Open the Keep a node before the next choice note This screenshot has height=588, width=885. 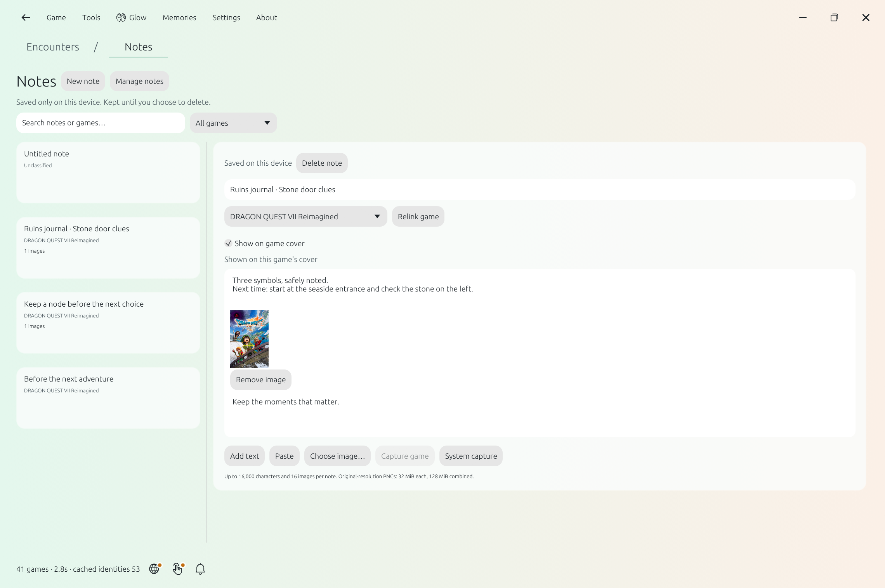point(108,323)
